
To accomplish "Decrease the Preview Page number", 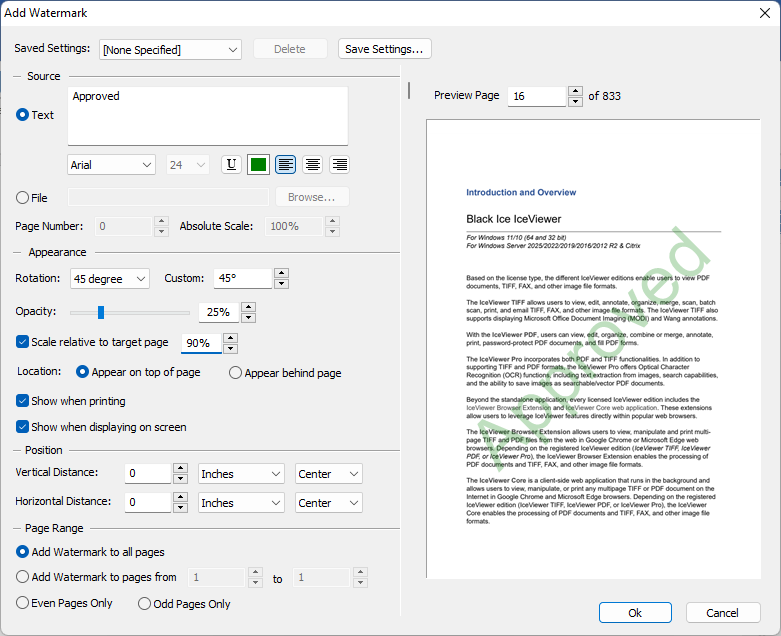I will click(575, 102).
